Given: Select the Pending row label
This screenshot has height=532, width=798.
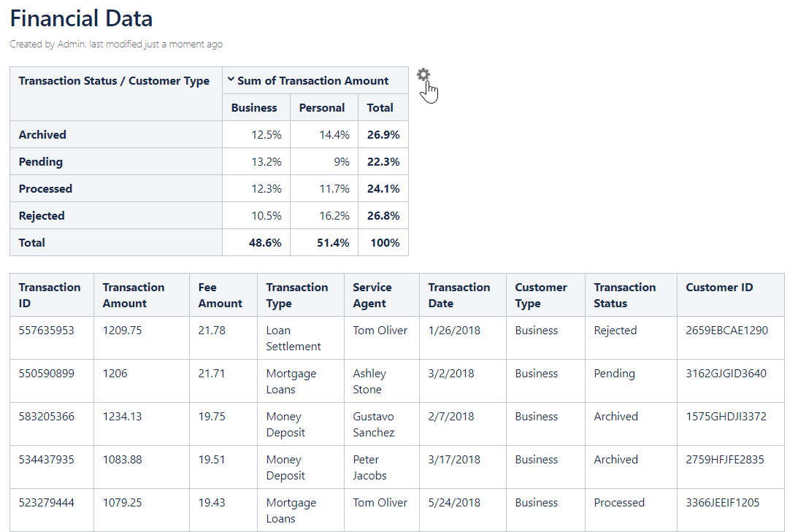Looking at the screenshot, I should pyautogui.click(x=41, y=161).
